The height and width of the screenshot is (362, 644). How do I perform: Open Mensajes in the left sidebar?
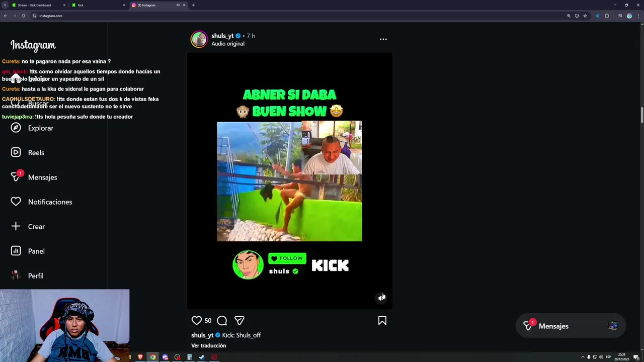tap(34, 177)
